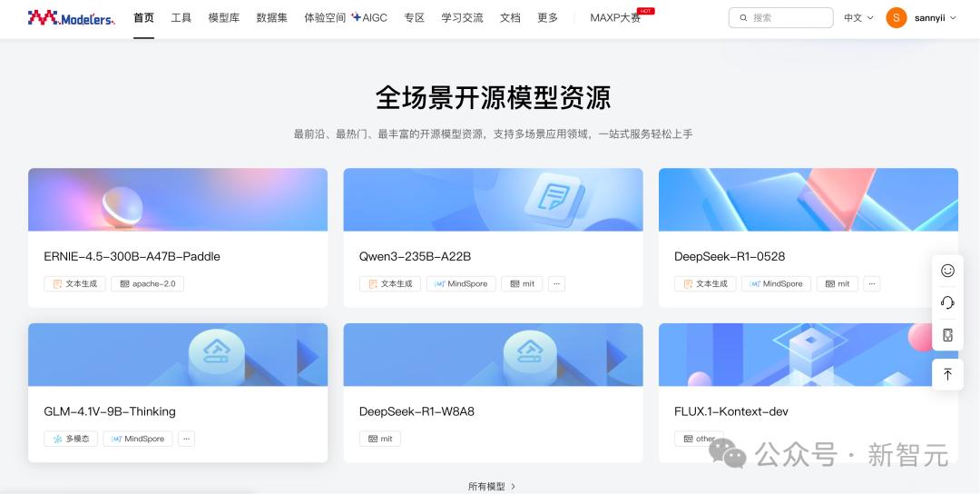Click the orange S user avatar
This screenshot has width=980, height=494.
[897, 18]
